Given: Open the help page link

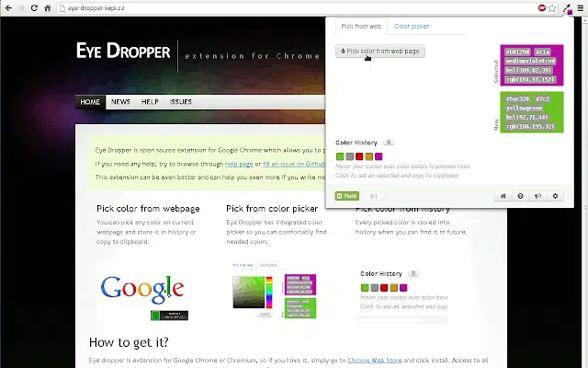Looking at the screenshot, I should (x=240, y=163).
